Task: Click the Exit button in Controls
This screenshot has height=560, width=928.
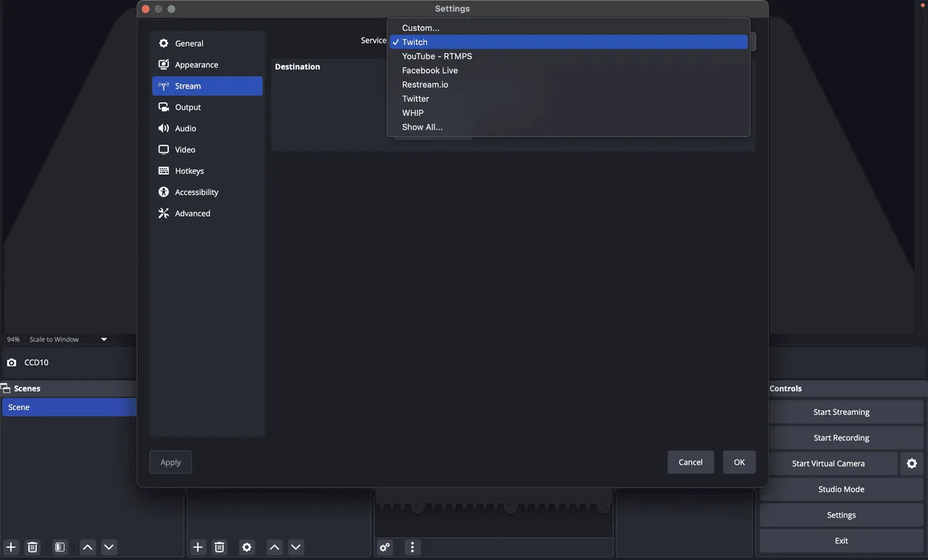Action: (x=841, y=540)
